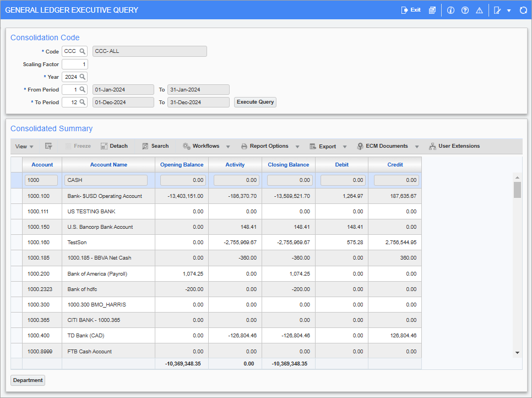Open the Report Options dropdown
This screenshot has height=398, width=532.
(267, 146)
